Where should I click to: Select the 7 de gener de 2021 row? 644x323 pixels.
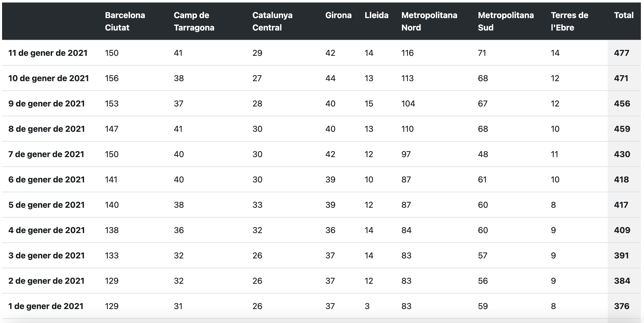pyautogui.click(x=321, y=154)
